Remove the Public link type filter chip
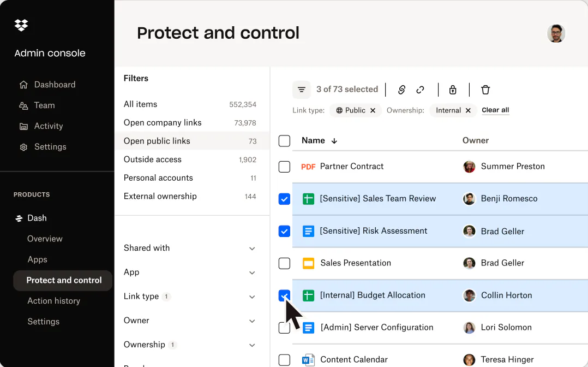 point(373,110)
